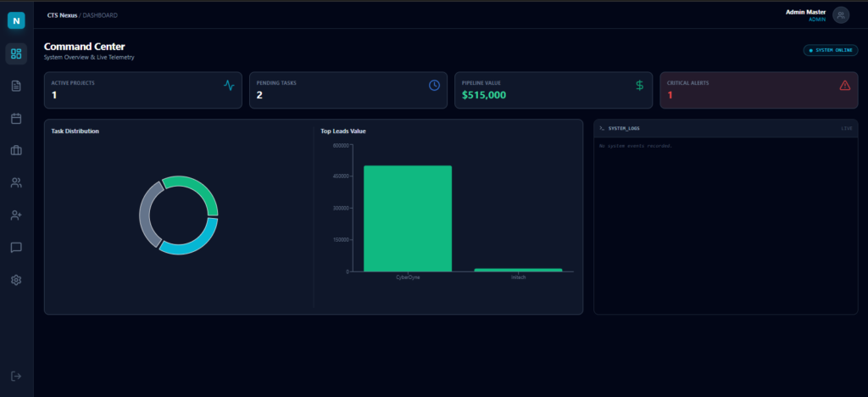
Task: Select the Pending Tasks card
Action: pyautogui.click(x=348, y=90)
